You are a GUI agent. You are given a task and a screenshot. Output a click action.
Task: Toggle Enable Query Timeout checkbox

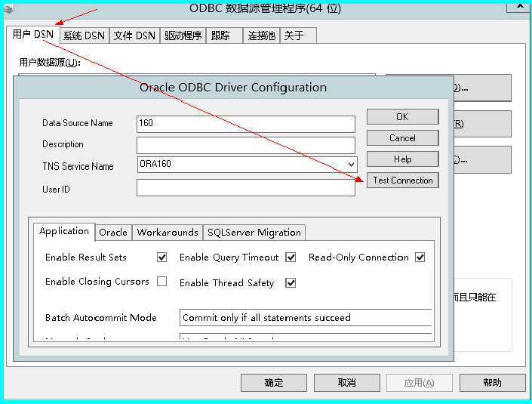[x=291, y=258]
